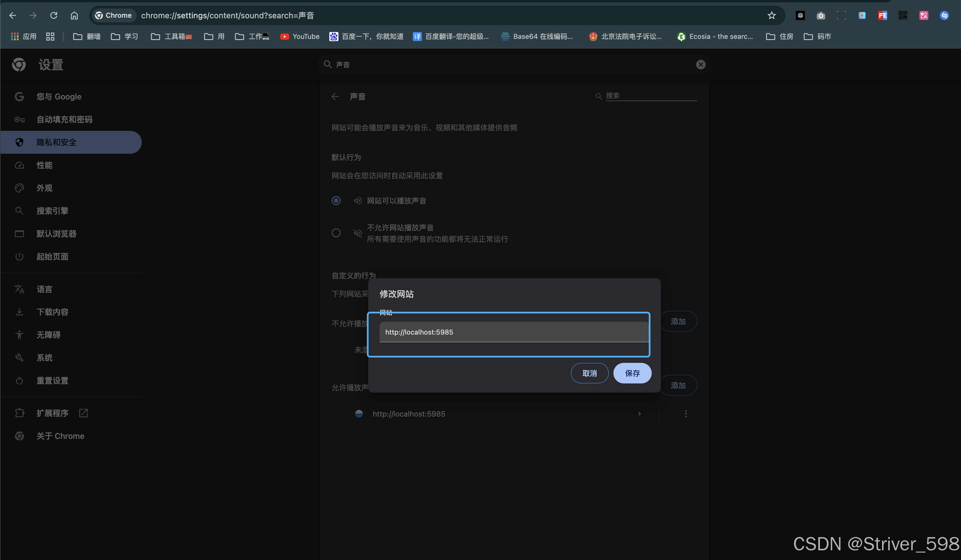The width and height of the screenshot is (961, 560).
Task: Go back using arrow beside 声音 heading
Action: pyautogui.click(x=335, y=97)
